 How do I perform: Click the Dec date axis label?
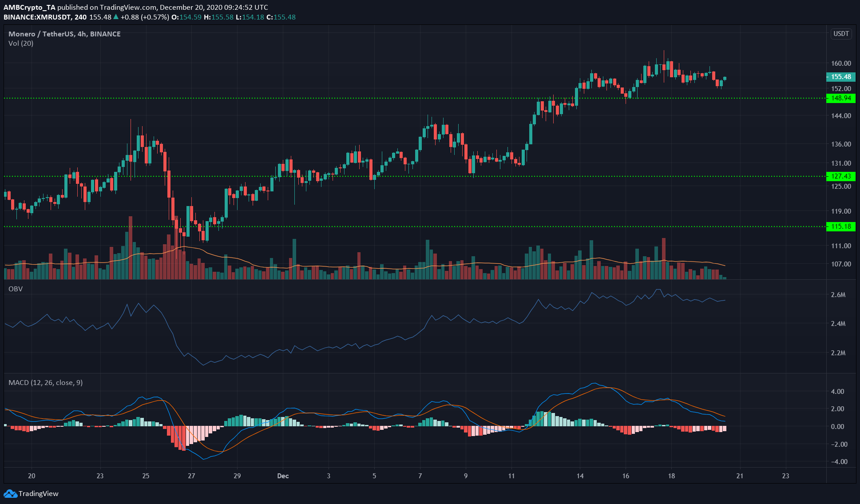point(283,476)
